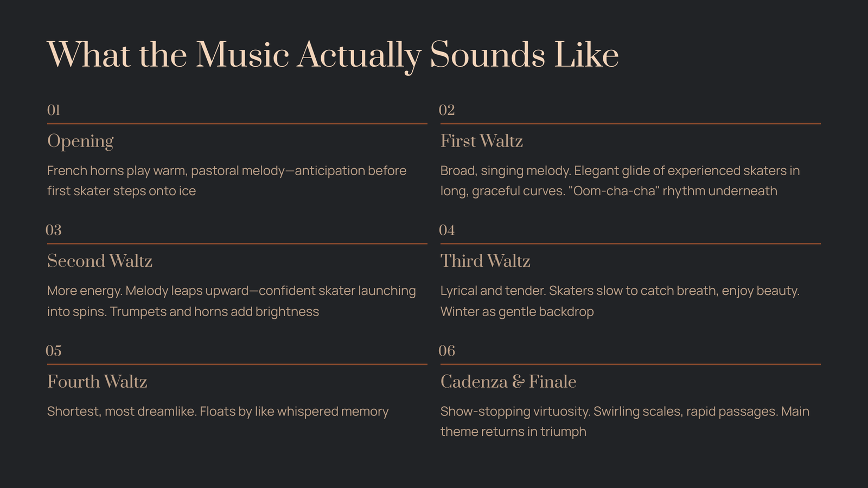Click the "Second Waltz" heading
The image size is (868, 488).
[x=100, y=261]
